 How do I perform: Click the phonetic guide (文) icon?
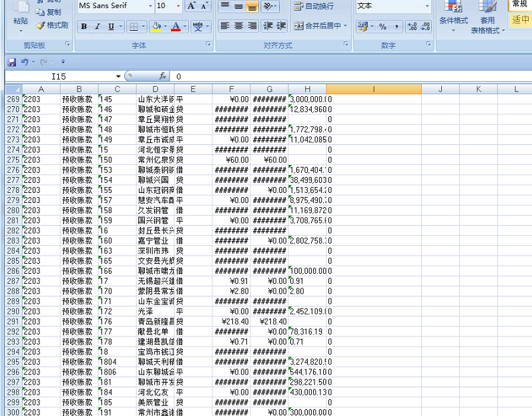click(198, 27)
